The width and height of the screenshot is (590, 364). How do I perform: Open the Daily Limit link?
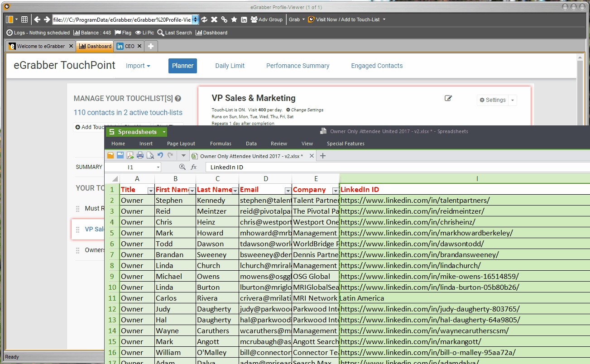coord(230,66)
